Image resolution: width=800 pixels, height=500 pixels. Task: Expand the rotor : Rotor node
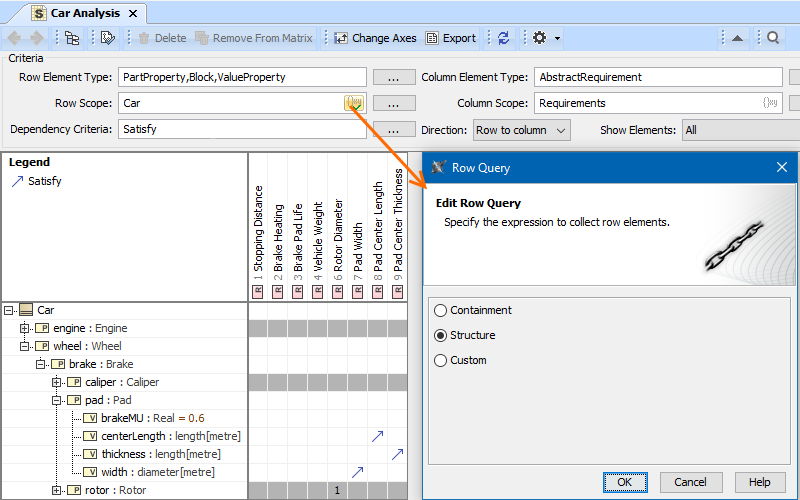click(57, 490)
